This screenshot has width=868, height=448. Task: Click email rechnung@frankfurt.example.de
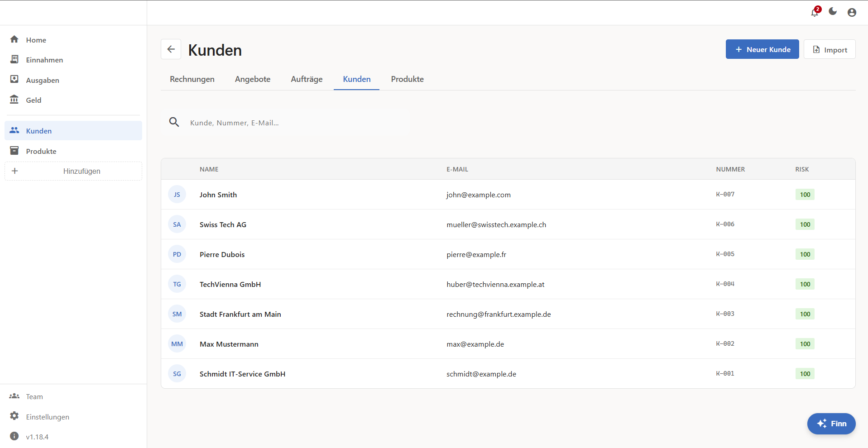point(499,314)
